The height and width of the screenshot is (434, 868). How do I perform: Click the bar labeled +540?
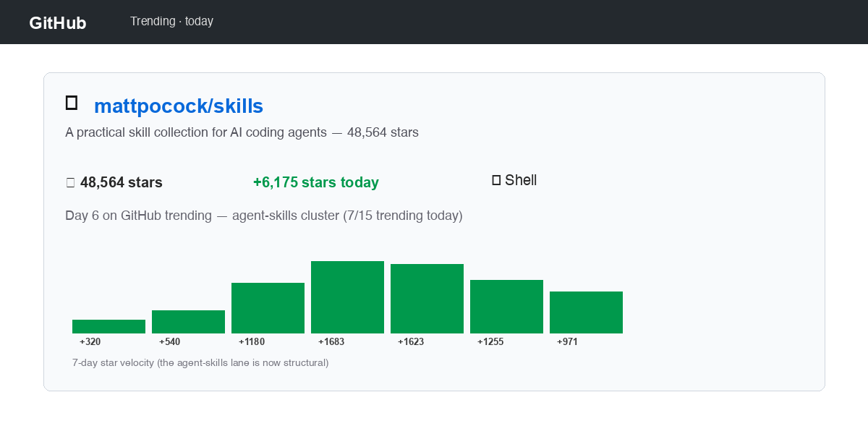pos(188,322)
